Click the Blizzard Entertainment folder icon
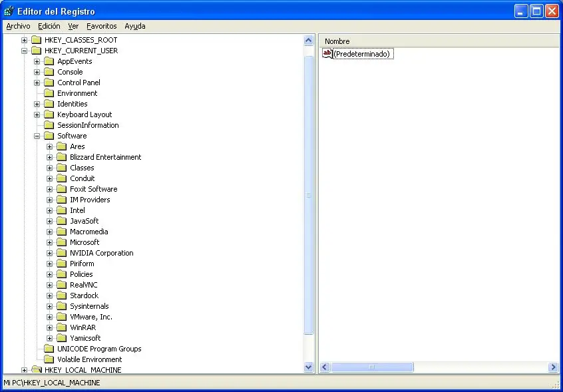 [62, 157]
